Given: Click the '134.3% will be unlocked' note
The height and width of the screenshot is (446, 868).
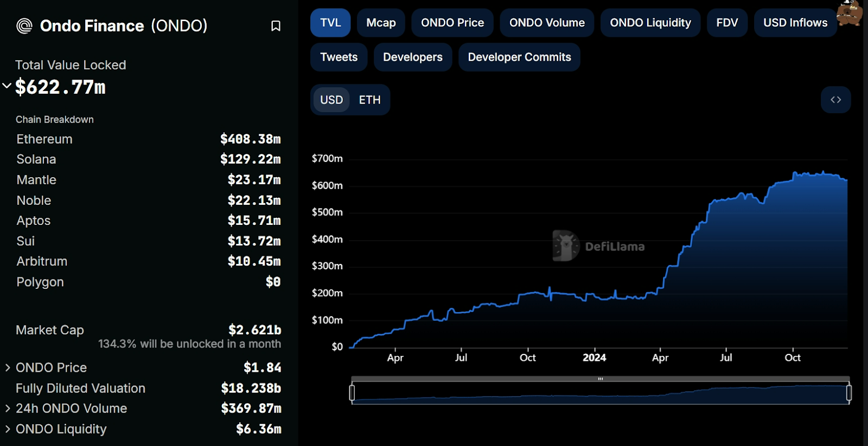Looking at the screenshot, I should pyautogui.click(x=189, y=344).
